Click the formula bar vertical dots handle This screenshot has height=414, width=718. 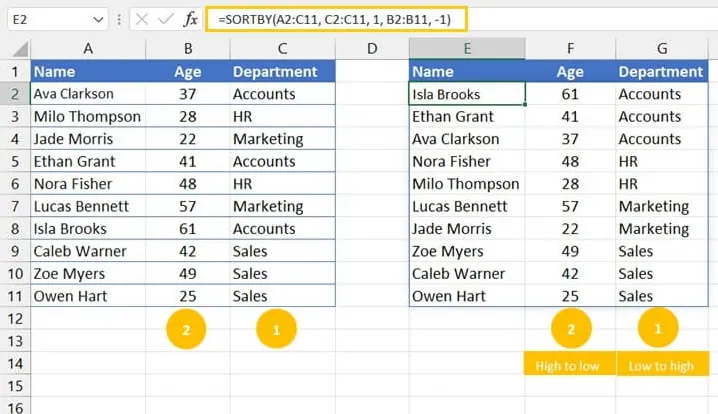(x=119, y=19)
